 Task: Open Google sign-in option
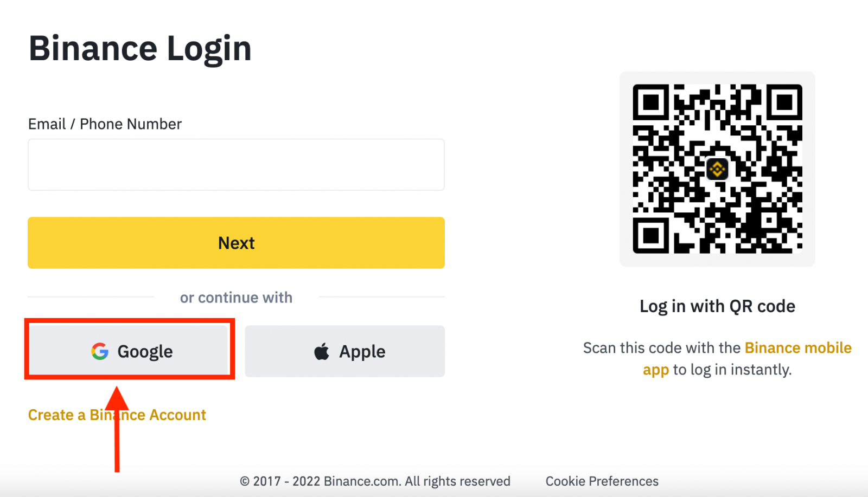130,351
